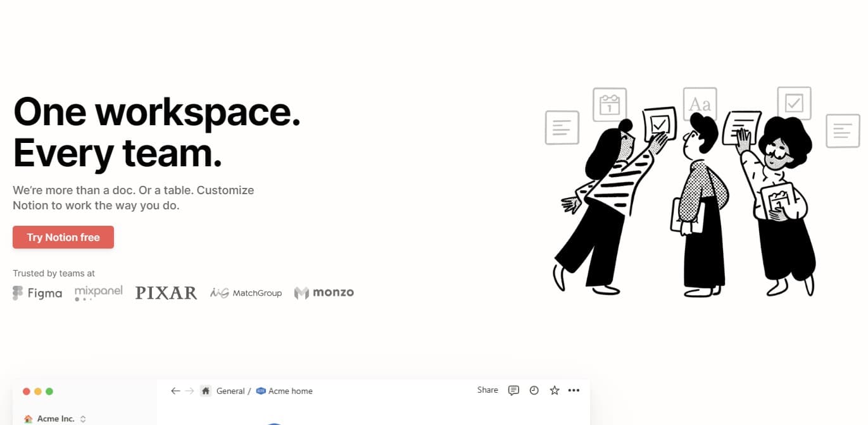Click the home icon before General
Screen dimensions: 868x425
point(206,391)
